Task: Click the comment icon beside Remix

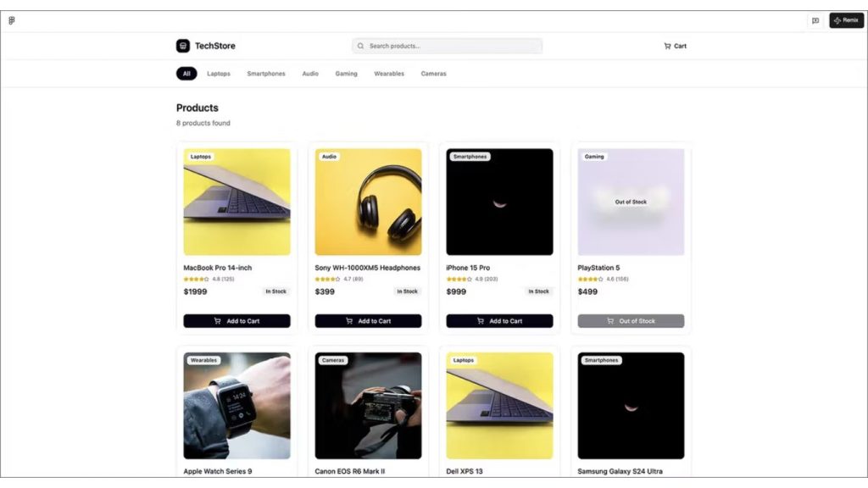Action: (x=815, y=20)
